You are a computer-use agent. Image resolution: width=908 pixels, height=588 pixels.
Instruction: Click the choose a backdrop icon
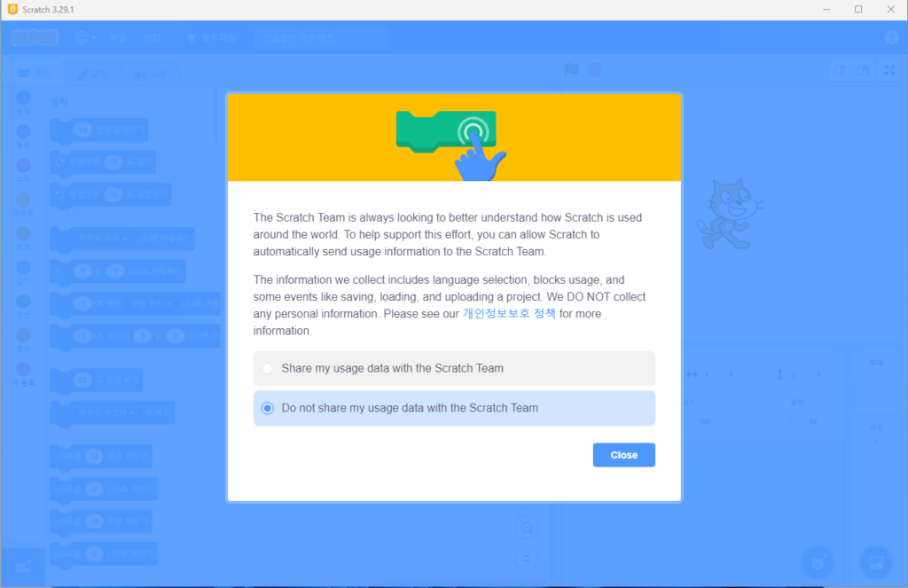pos(876,561)
